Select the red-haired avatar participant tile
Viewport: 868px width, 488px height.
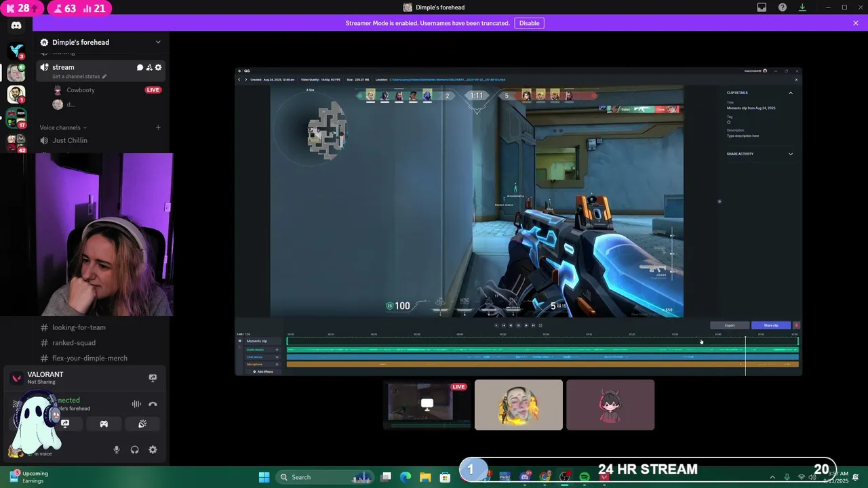(x=610, y=405)
